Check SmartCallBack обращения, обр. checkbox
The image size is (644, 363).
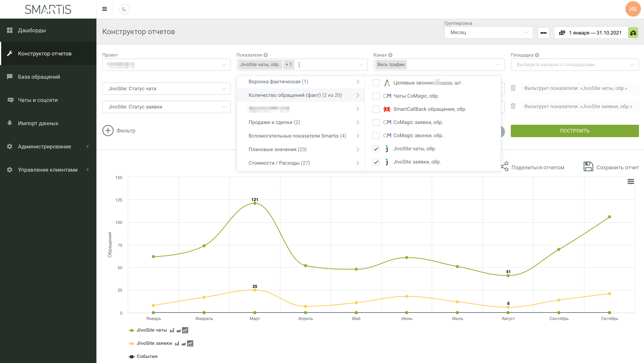pyautogui.click(x=376, y=109)
